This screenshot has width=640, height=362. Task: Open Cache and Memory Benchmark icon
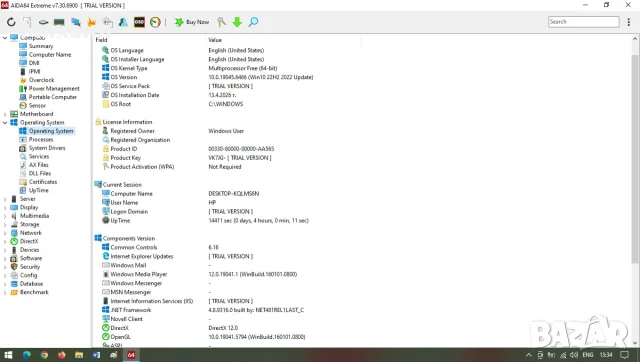[x=59, y=22]
